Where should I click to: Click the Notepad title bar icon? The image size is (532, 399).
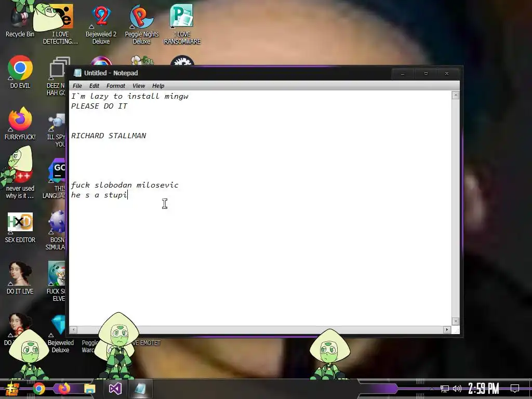tap(78, 73)
